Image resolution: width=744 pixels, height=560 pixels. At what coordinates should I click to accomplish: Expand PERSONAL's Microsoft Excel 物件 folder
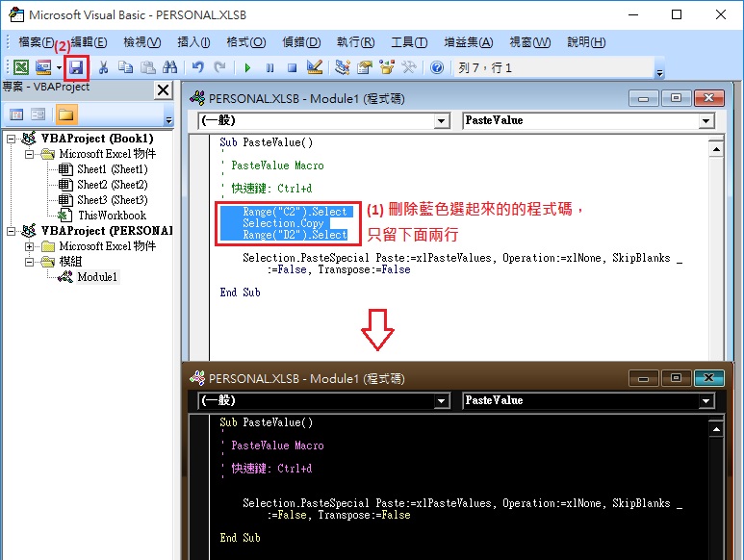point(29,246)
